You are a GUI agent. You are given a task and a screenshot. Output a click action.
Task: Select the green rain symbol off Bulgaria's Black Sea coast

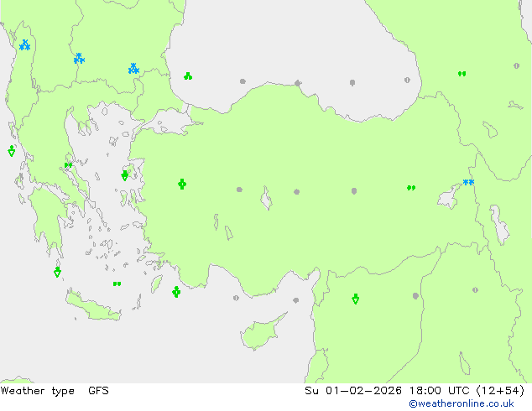188,76
